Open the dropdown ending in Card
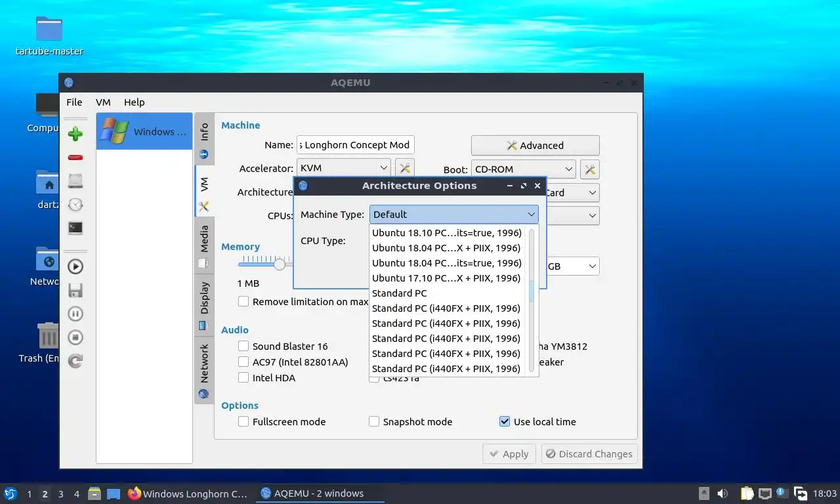The image size is (840, 504). 572,193
